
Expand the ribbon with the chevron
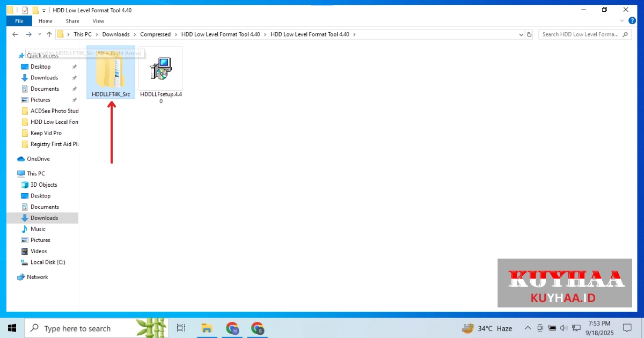point(623,21)
